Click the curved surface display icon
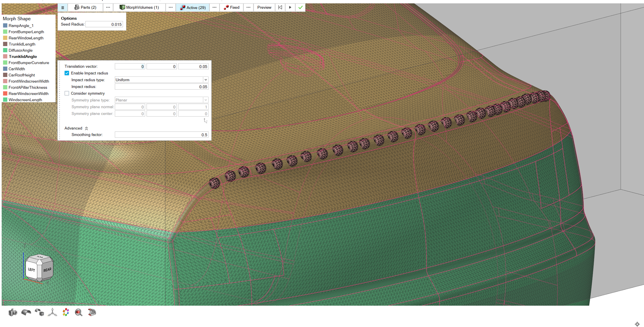This screenshot has width=644, height=327. click(26, 312)
